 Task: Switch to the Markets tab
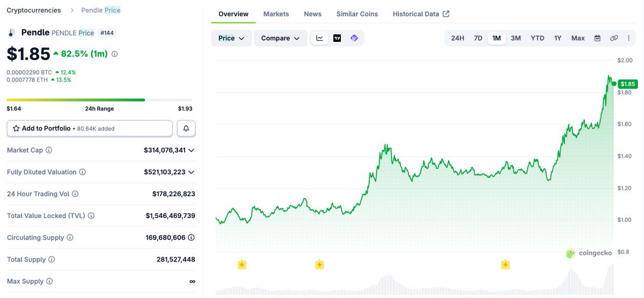(276, 14)
